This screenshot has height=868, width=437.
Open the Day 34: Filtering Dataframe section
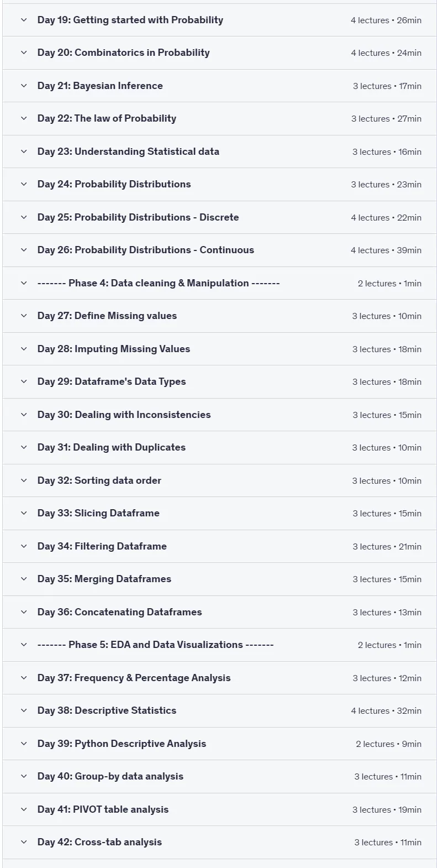coord(219,546)
